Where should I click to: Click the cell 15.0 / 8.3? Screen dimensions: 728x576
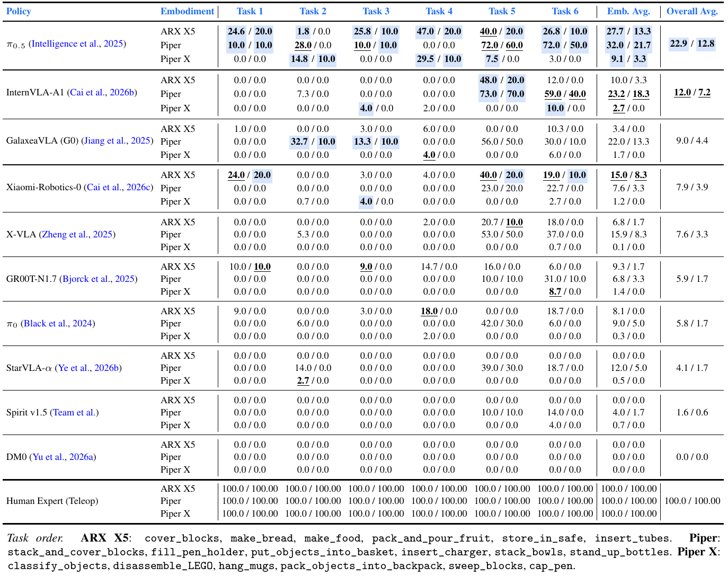(x=629, y=175)
